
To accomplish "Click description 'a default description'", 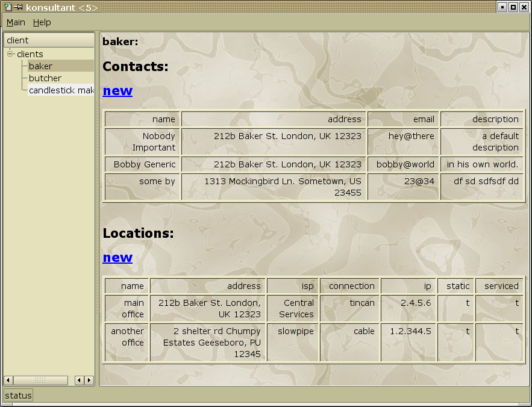I will [495, 141].
